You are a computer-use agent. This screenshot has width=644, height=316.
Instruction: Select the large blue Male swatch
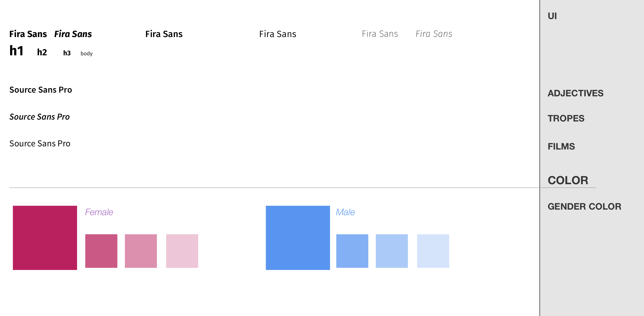(x=298, y=238)
